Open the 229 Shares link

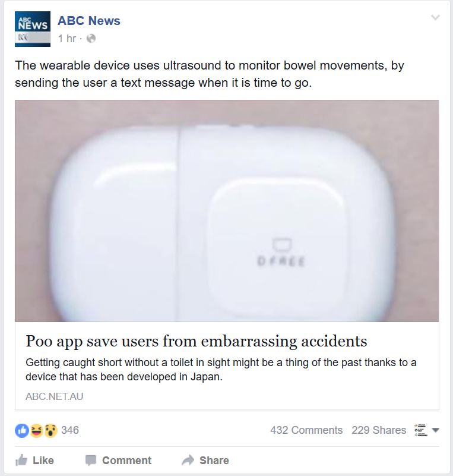coord(379,430)
